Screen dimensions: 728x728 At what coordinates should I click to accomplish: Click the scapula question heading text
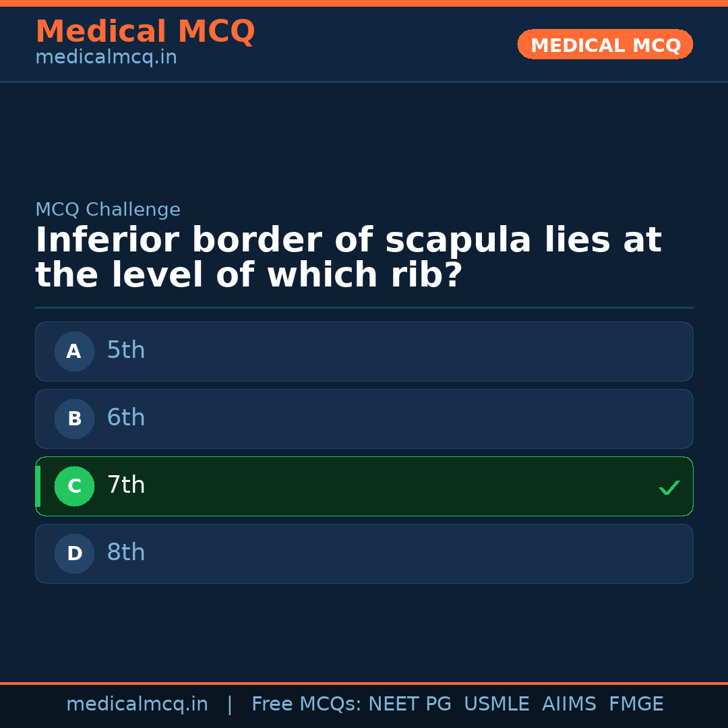click(348, 257)
